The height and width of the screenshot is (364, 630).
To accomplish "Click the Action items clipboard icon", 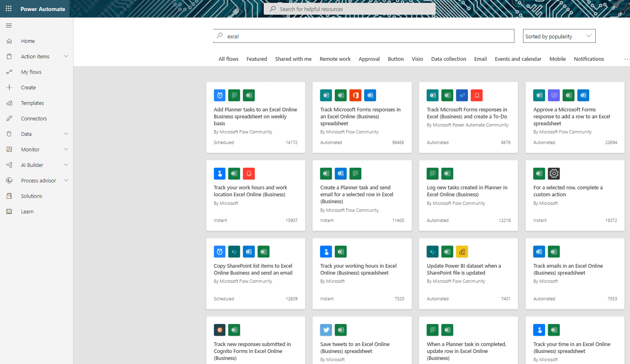I will tap(9, 57).
